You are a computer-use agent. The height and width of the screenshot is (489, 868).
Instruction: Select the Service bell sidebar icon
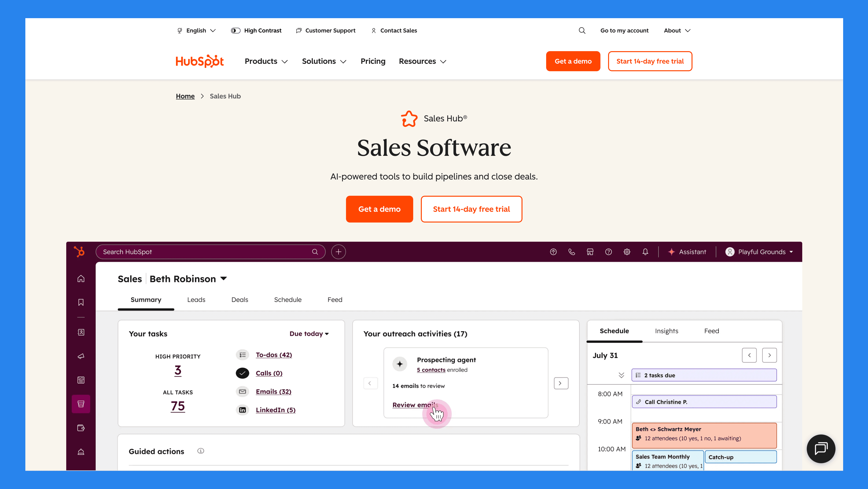coord(81,452)
